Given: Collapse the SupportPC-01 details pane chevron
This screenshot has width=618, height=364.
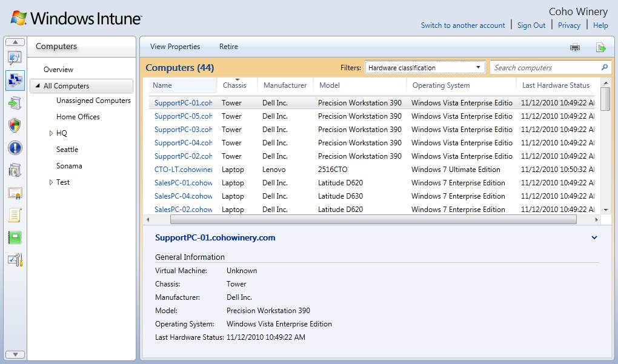Looking at the screenshot, I should pos(594,237).
